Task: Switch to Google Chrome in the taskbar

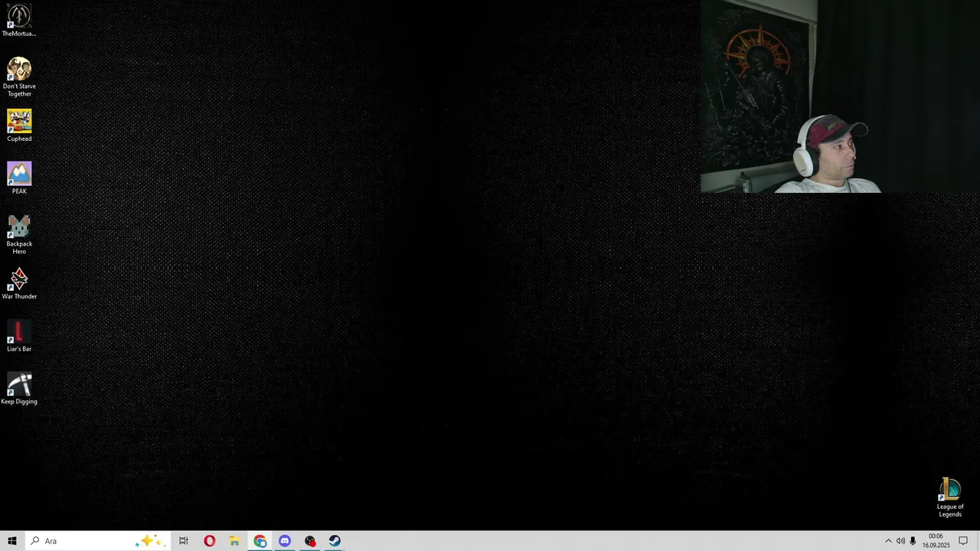Action: coord(260,541)
